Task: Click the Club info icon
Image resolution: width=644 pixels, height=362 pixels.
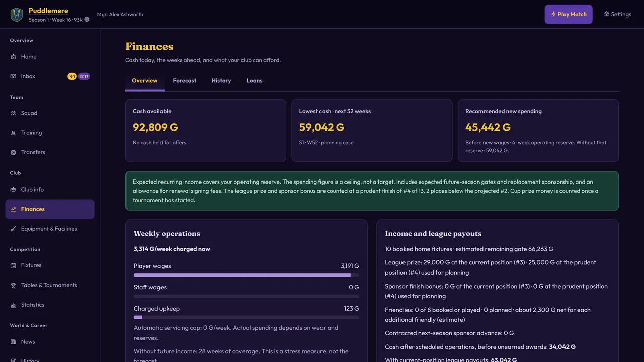Action: tap(13, 190)
